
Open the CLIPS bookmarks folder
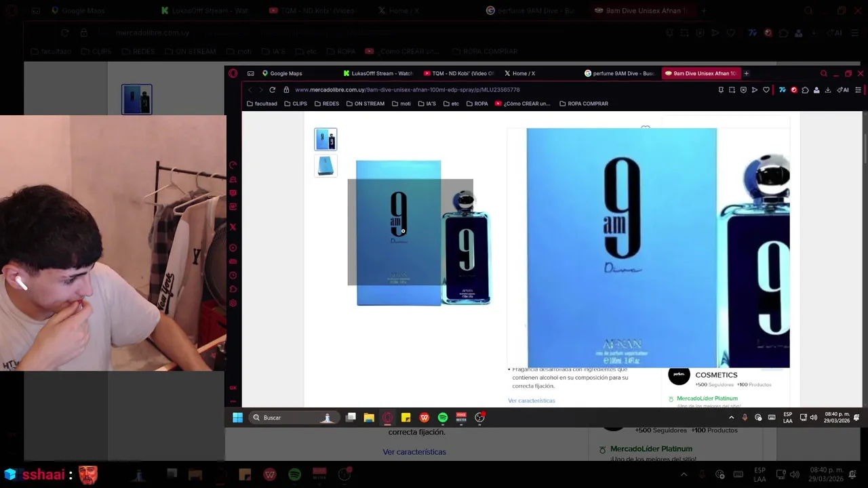pos(296,104)
